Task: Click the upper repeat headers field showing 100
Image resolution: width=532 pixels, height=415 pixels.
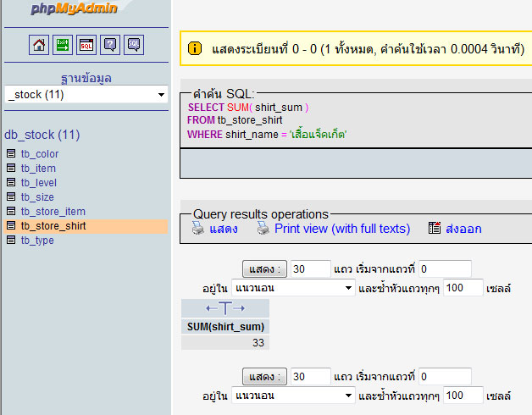Action: pos(463,288)
